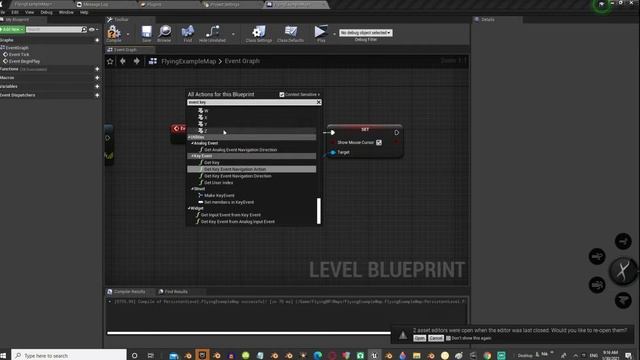The width and height of the screenshot is (640, 360).
Task: Open the debug object selector dropdown
Action: coord(366,33)
